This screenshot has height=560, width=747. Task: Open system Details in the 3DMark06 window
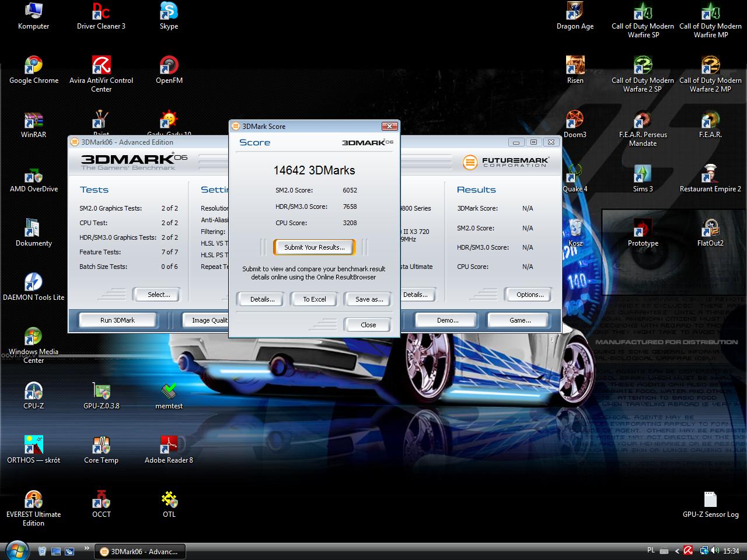pos(417,295)
